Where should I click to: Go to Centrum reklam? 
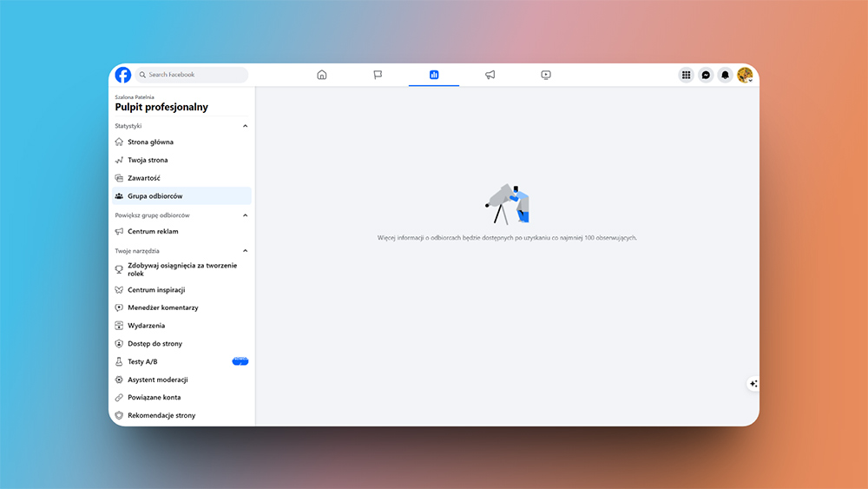pyautogui.click(x=153, y=232)
